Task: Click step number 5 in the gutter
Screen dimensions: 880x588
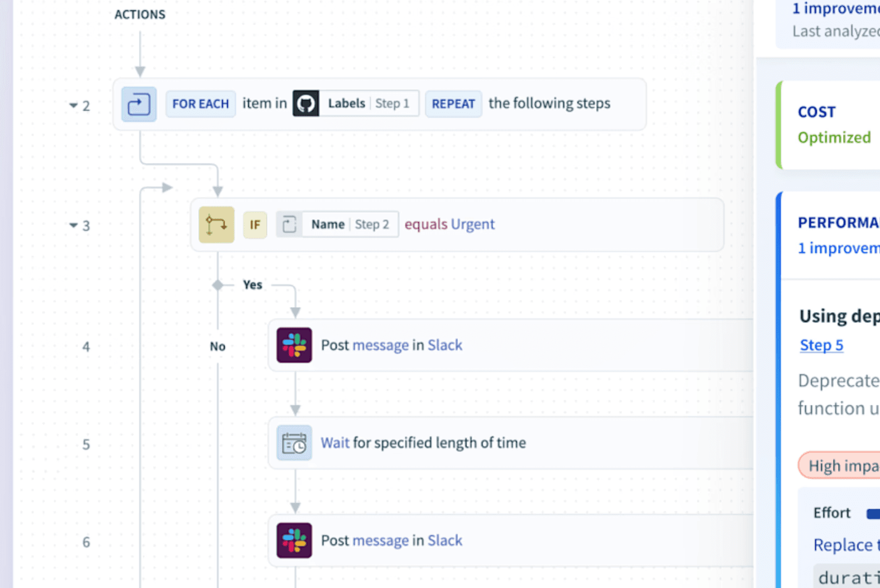Action: (86, 444)
